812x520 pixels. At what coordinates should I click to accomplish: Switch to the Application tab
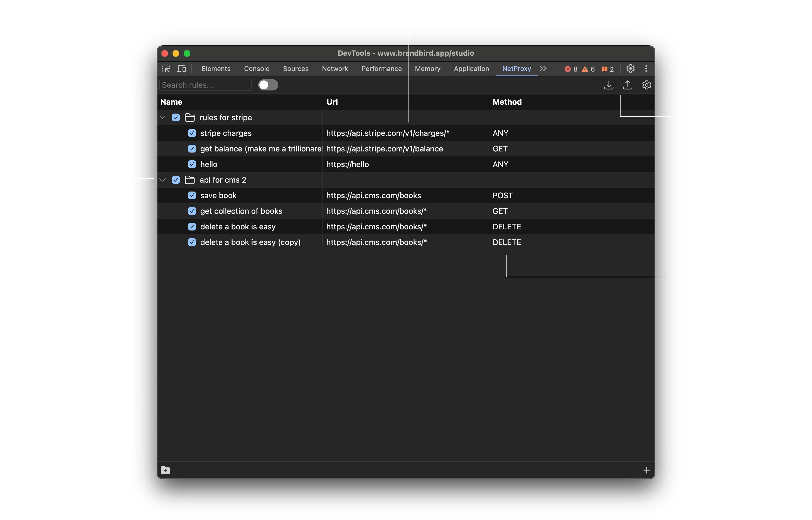[x=471, y=68]
